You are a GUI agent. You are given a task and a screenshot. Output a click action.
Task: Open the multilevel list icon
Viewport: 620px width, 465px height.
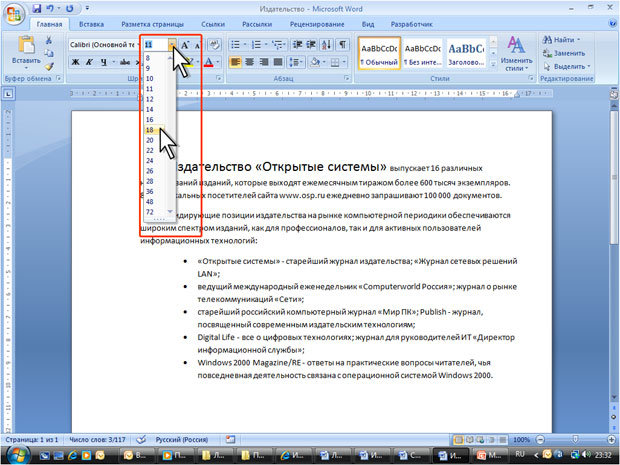pyautogui.click(x=278, y=45)
